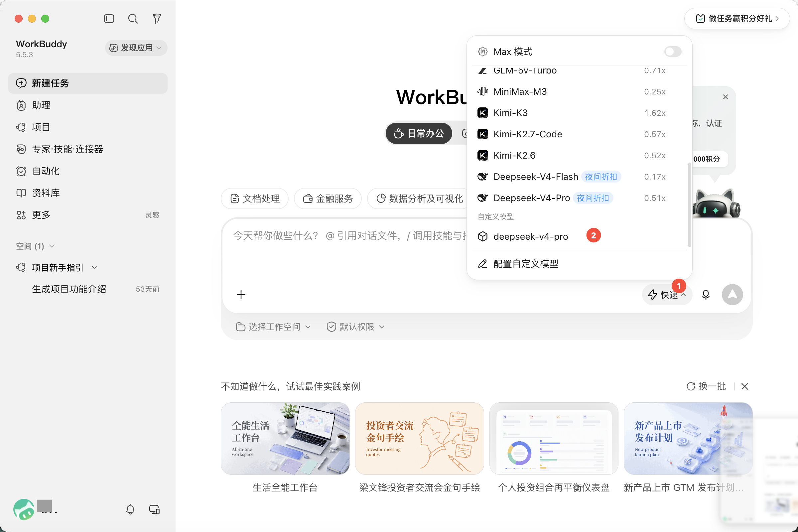This screenshot has height=532, width=798.
Task: Click the 灵感 label beside 更多
Action: (x=152, y=215)
